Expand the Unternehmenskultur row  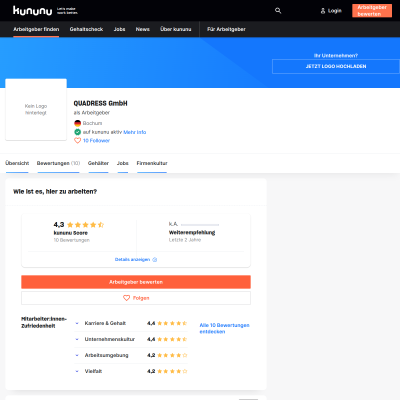pyautogui.click(x=77, y=339)
